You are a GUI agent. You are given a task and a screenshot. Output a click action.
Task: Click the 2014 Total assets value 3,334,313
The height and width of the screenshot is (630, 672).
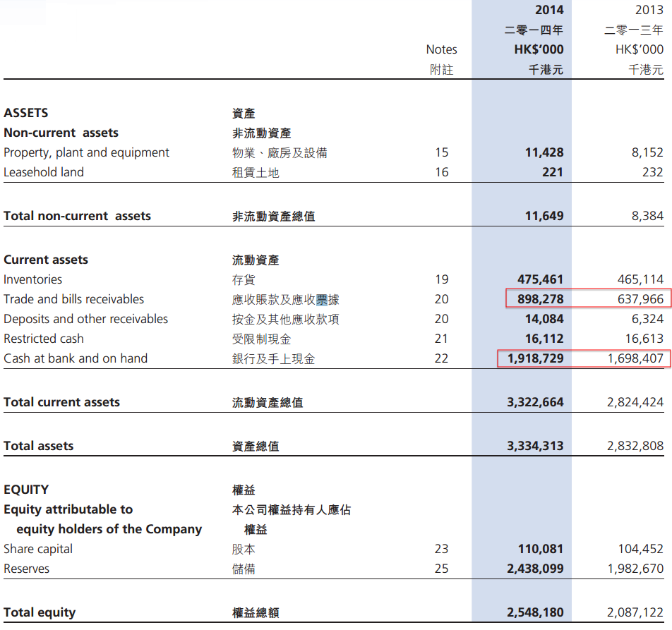[535, 446]
